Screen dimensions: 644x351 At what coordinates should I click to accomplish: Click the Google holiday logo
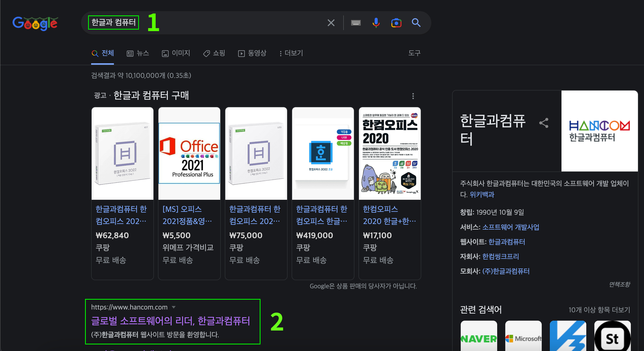(35, 23)
